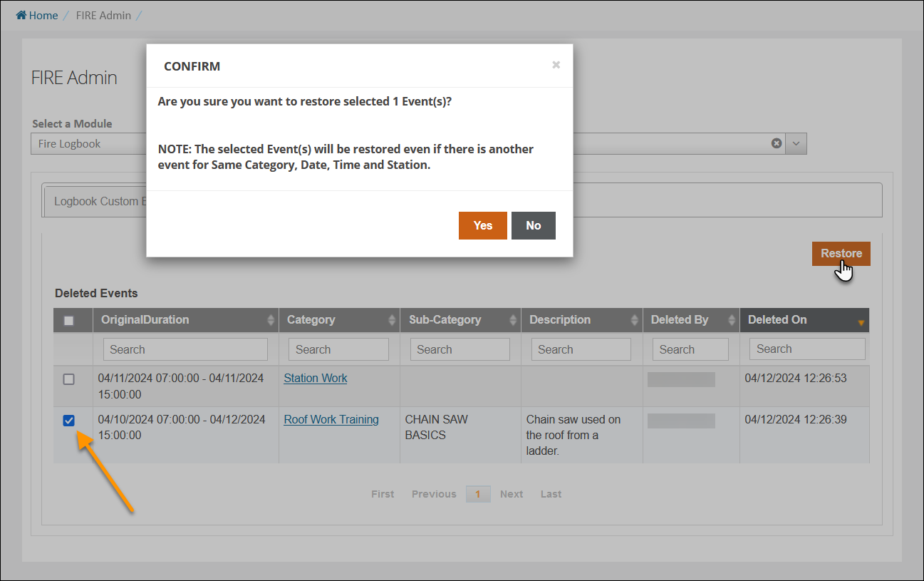Open the Station Work link
The image size is (924, 581).
tap(315, 379)
